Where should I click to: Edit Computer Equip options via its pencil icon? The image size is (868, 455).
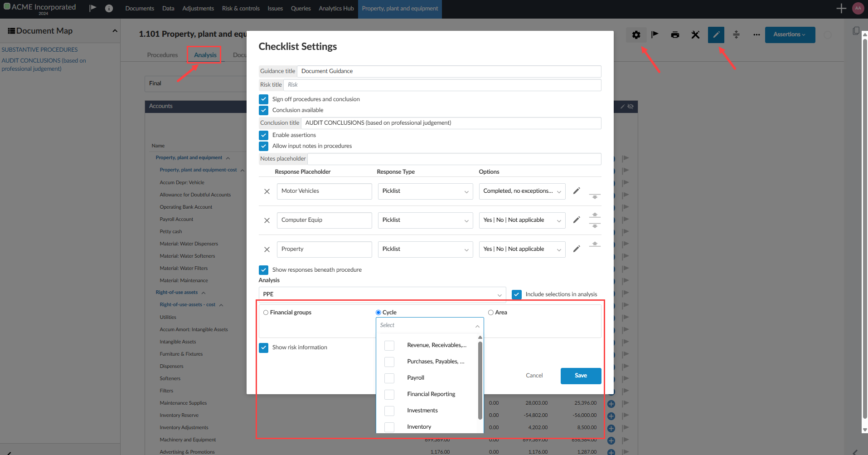click(577, 220)
